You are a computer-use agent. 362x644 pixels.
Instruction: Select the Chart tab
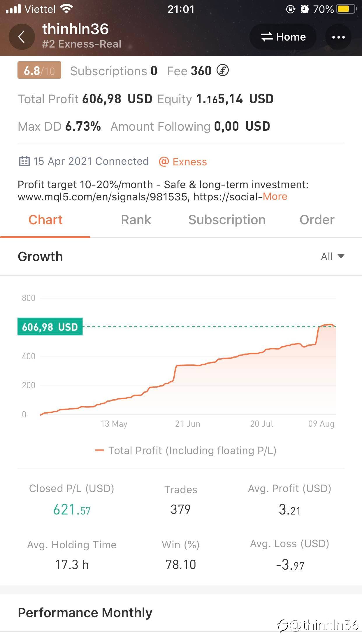45,220
